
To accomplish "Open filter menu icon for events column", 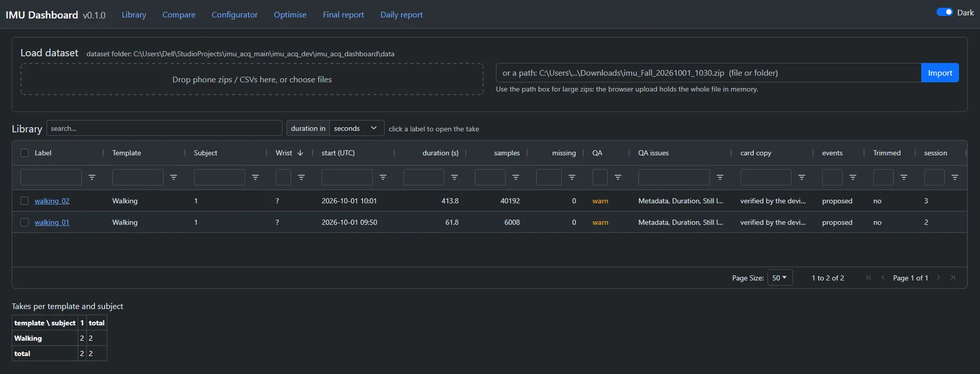I will 853,177.
